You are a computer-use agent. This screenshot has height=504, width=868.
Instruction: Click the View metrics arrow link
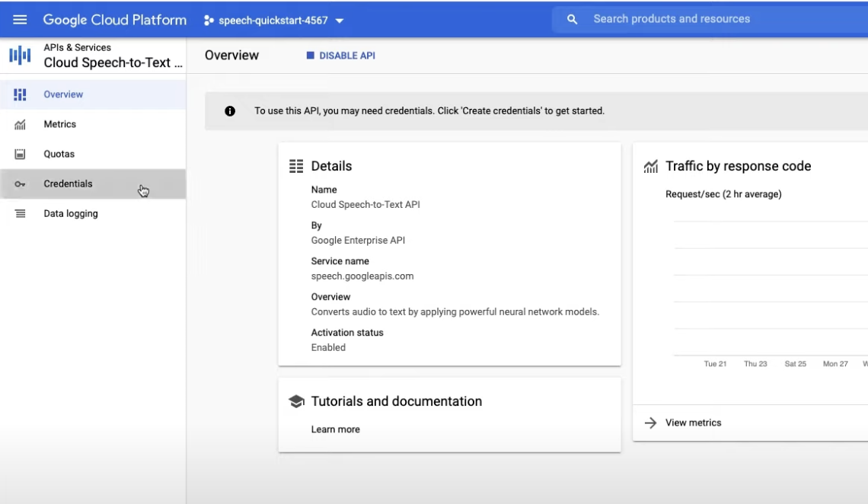coord(651,423)
